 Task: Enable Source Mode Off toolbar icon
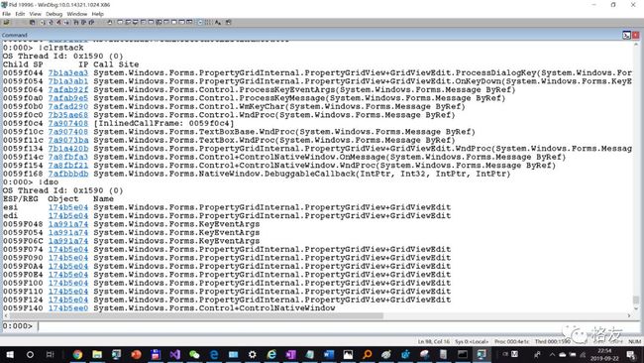point(208,22)
